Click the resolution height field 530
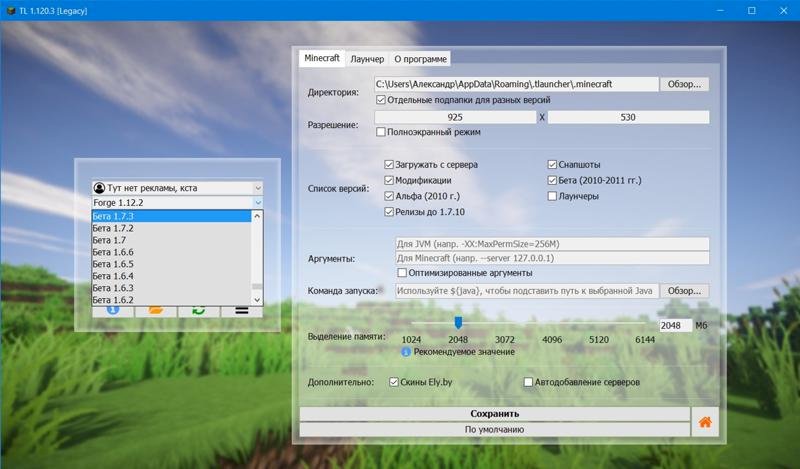This screenshot has width=800, height=469. pos(628,117)
